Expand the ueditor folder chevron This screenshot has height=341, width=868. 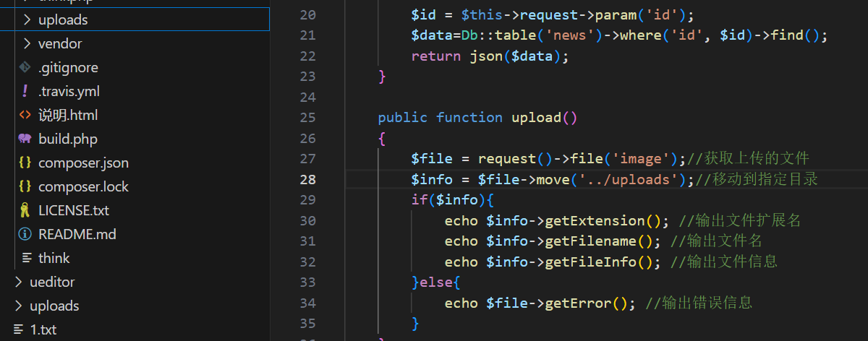[x=18, y=282]
